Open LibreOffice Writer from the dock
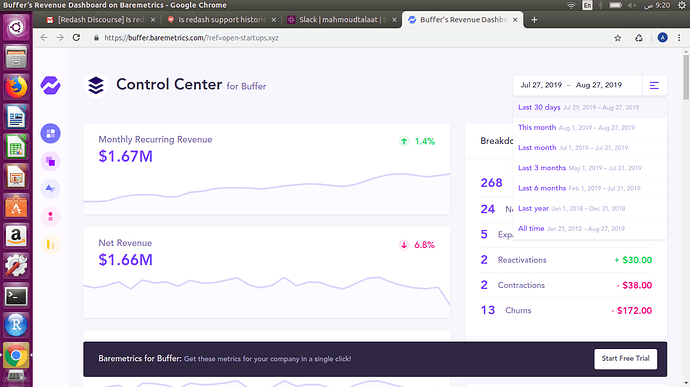Screen dimensions: 690x387 click(16, 117)
